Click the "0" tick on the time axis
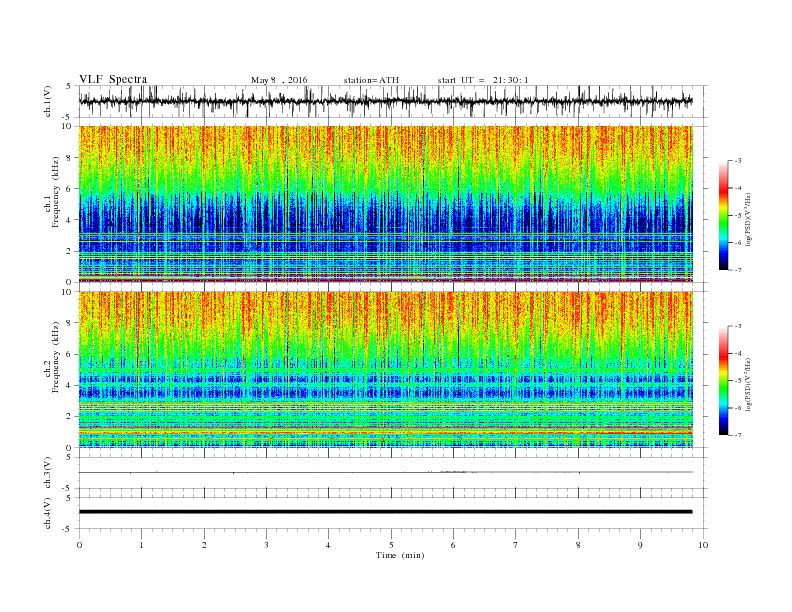The height and width of the screenshot is (612, 792). [x=79, y=545]
